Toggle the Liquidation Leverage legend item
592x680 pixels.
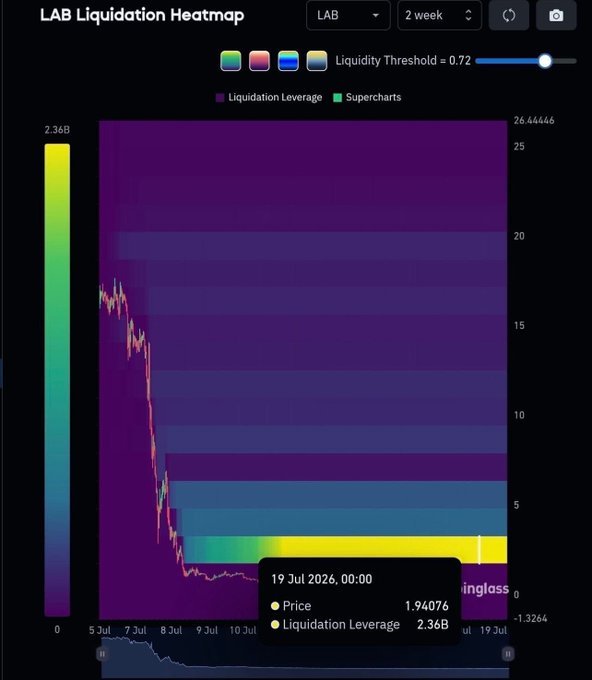pyautogui.click(x=269, y=97)
